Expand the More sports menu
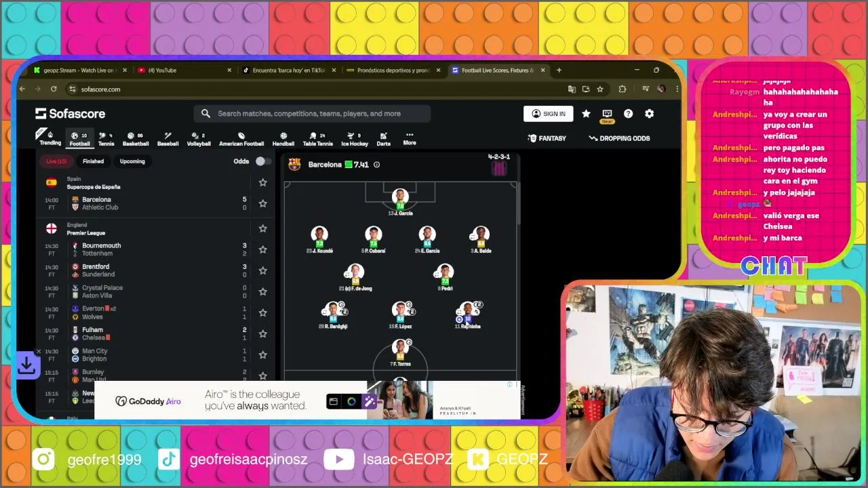The width and height of the screenshot is (868, 488). [410, 138]
